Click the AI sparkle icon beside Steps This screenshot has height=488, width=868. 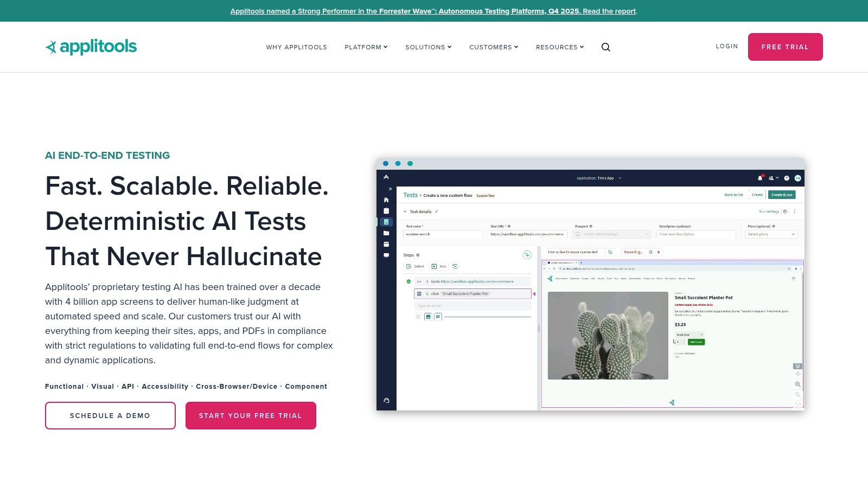[526, 255]
